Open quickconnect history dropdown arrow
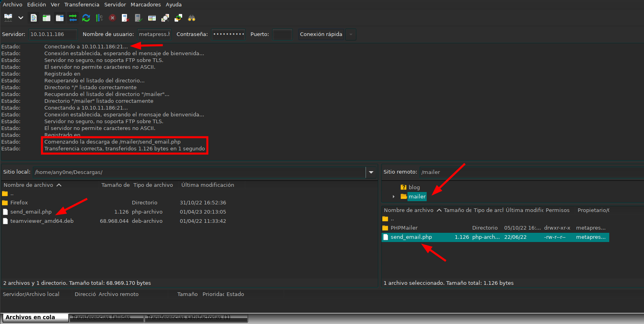The image size is (644, 324). [x=351, y=34]
